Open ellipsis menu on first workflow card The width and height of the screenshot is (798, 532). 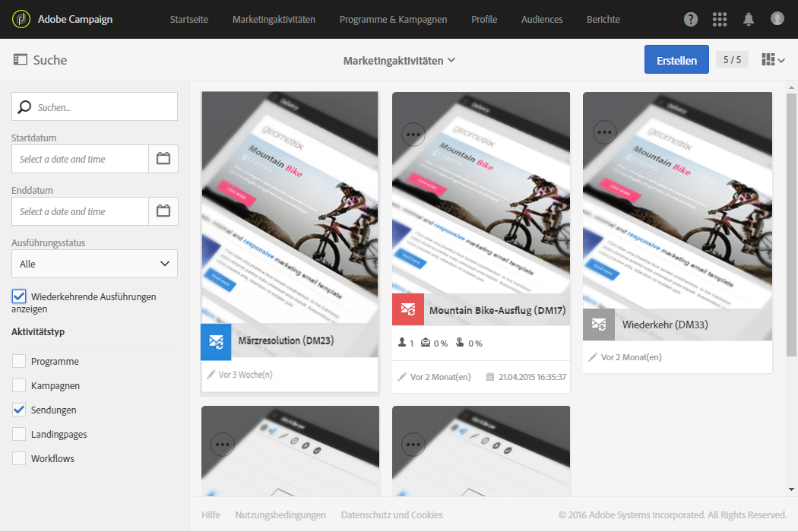click(x=223, y=445)
